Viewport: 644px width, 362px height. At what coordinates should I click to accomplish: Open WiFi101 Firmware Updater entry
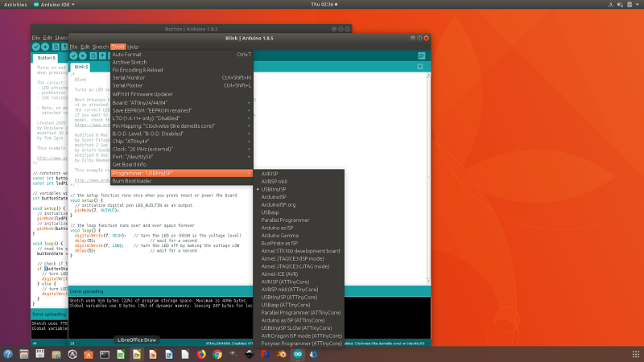[x=182, y=94]
